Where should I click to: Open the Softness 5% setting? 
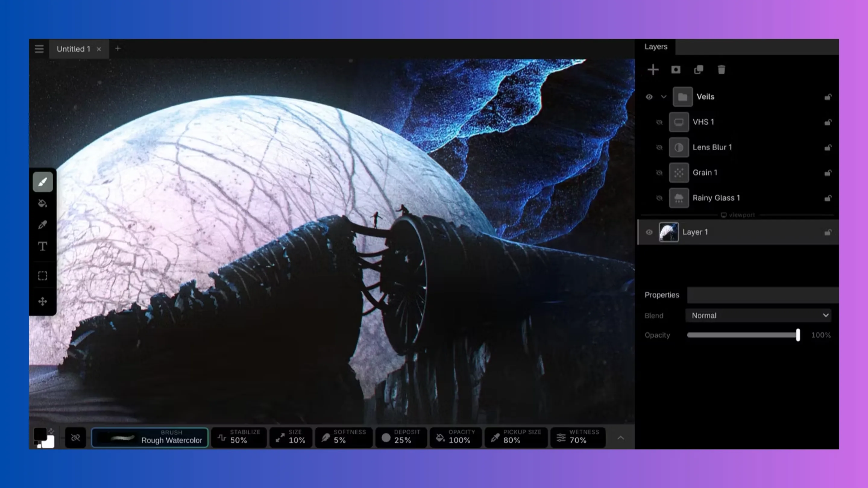[344, 438]
